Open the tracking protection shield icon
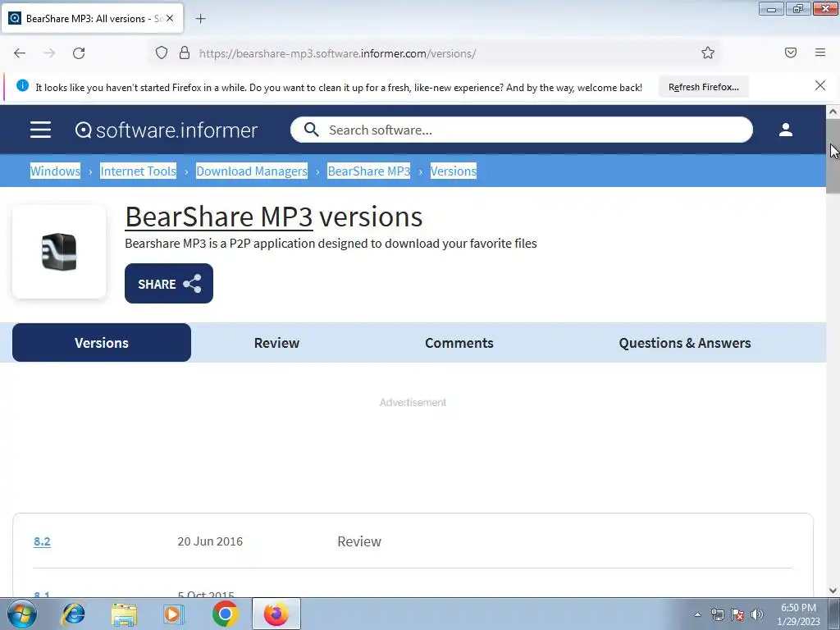The height and width of the screenshot is (630, 840). [162, 52]
